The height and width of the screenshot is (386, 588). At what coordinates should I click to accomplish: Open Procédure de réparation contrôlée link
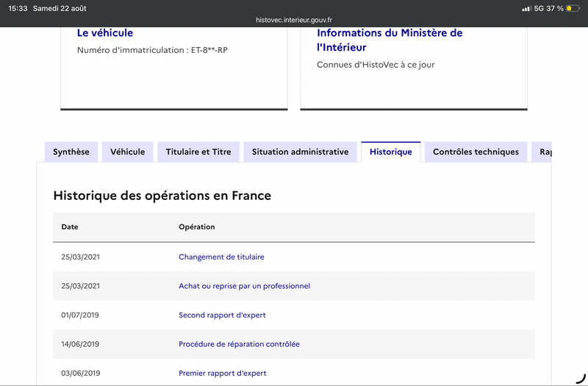(239, 344)
